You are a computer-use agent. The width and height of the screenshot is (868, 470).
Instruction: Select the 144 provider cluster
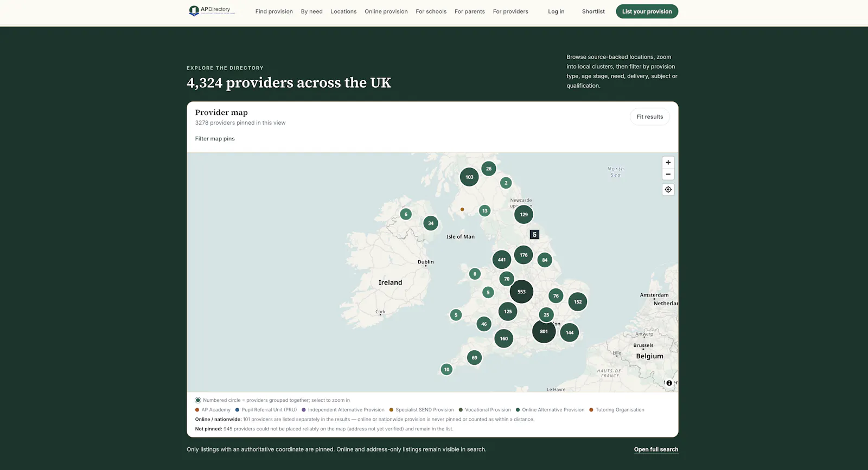pos(570,332)
